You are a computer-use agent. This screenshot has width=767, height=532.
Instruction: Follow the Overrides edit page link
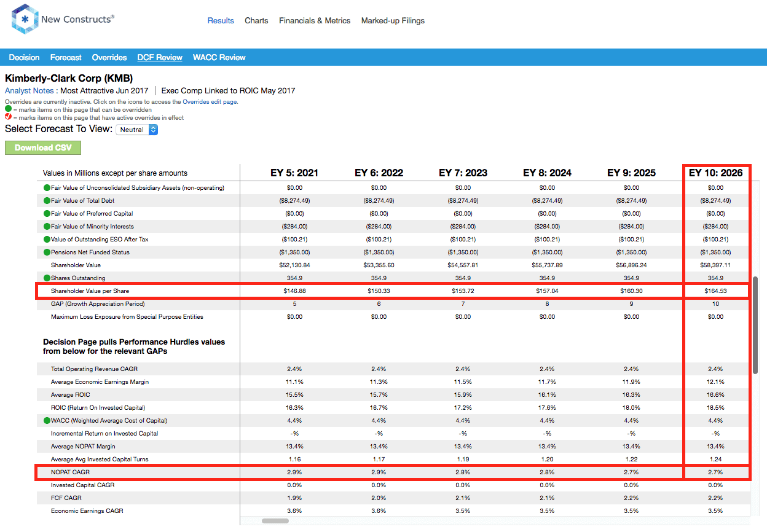pyautogui.click(x=210, y=102)
